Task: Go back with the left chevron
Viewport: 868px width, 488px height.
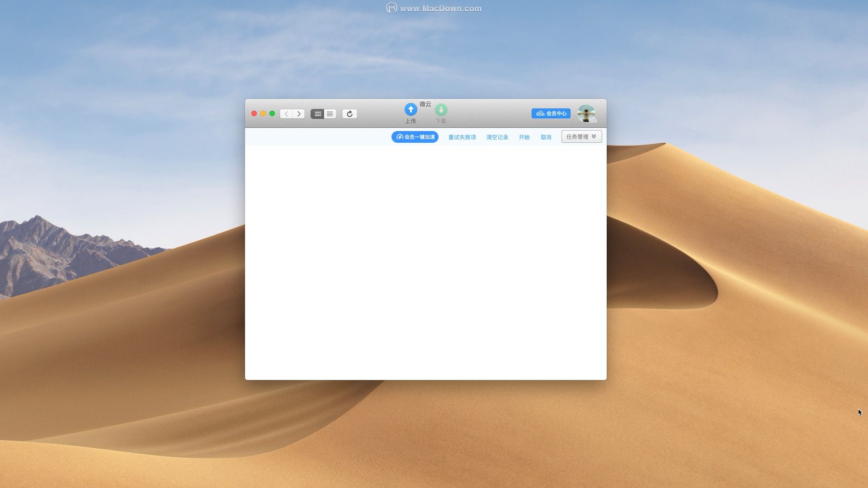Action: (286, 114)
